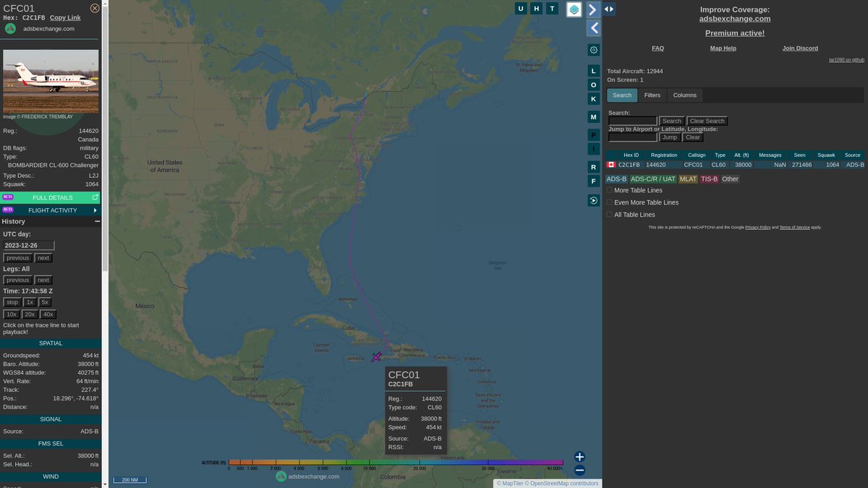Close the CFC01 aircraft info panel

coord(95,8)
